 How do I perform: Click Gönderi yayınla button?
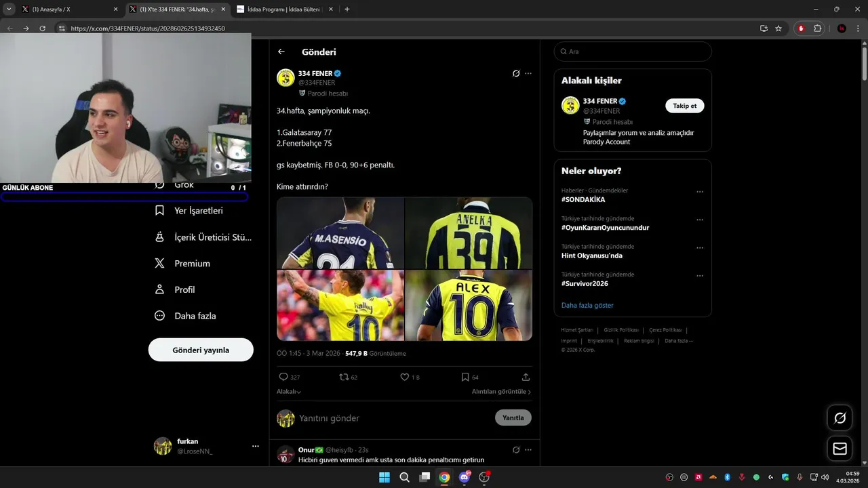tap(201, 350)
